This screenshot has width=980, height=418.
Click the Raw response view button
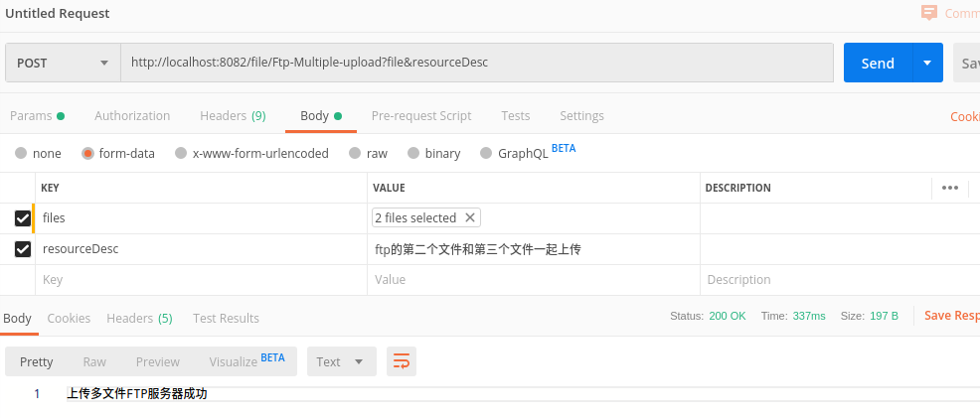[x=94, y=361]
